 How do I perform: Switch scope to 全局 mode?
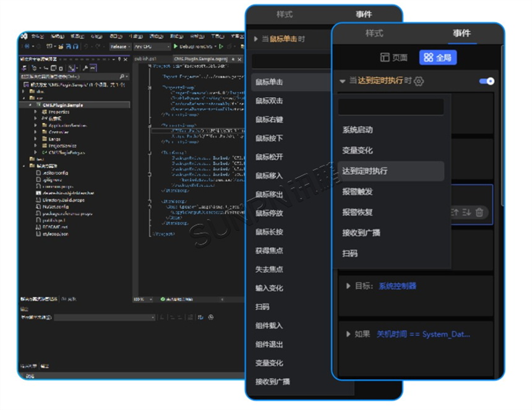[x=438, y=58]
